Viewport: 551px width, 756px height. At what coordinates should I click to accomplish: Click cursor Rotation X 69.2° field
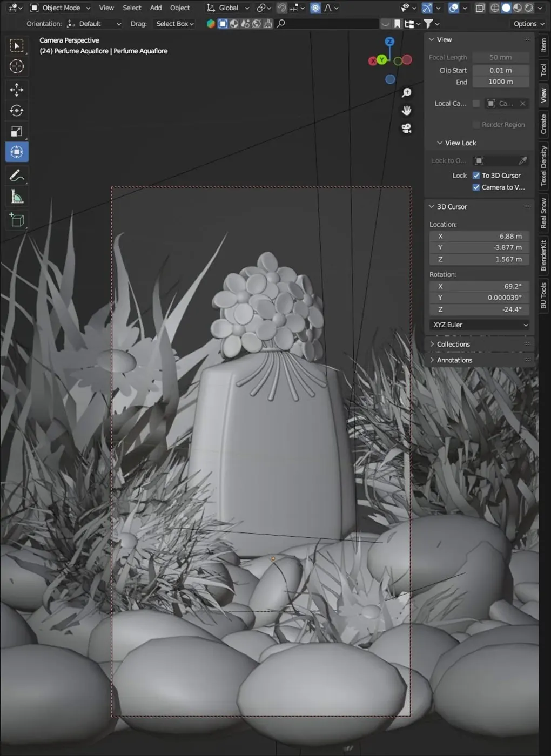coord(480,287)
